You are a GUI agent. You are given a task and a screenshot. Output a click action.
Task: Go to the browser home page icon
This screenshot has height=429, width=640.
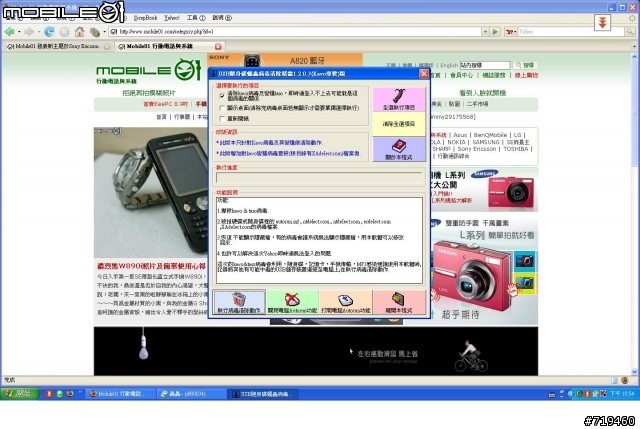(80, 31)
